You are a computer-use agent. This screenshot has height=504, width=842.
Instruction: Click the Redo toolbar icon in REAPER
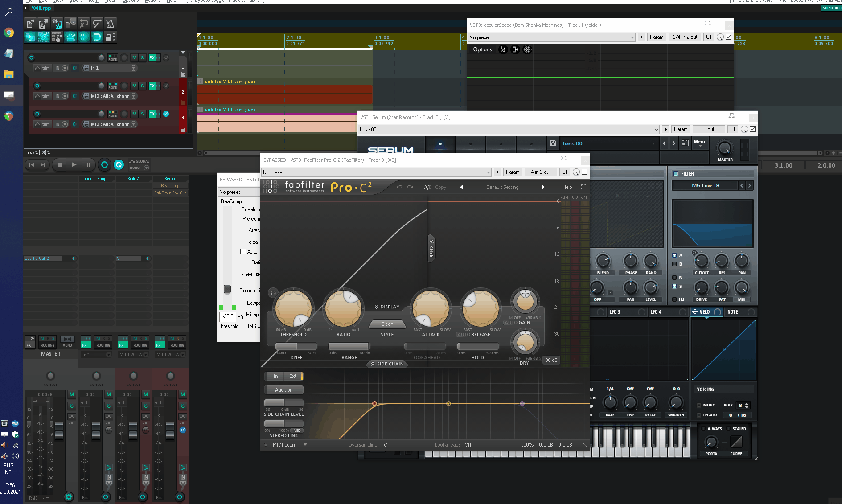click(x=97, y=24)
